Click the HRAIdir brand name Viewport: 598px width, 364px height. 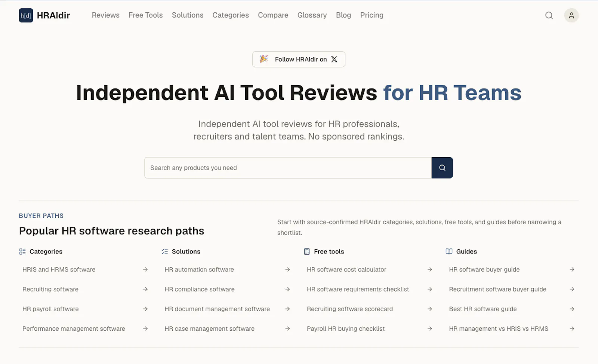click(53, 15)
